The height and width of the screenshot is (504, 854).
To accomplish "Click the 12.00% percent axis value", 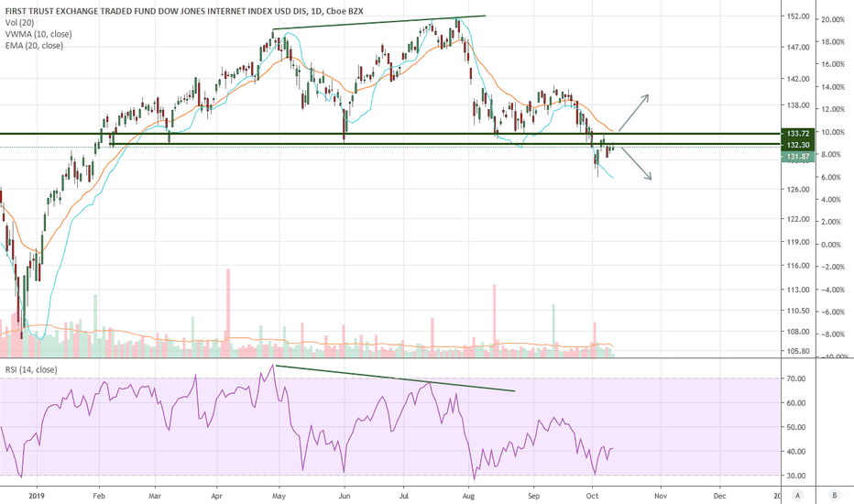I will 833,110.
